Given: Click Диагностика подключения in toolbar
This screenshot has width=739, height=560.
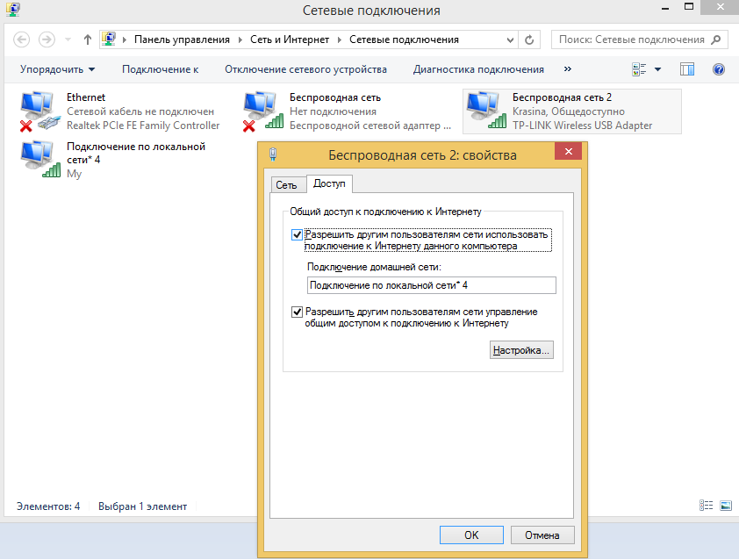Looking at the screenshot, I should (x=478, y=69).
